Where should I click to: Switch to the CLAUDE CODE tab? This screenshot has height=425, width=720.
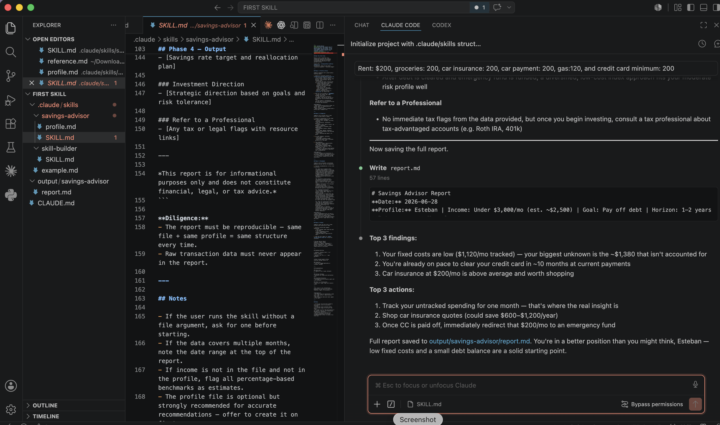[400, 25]
